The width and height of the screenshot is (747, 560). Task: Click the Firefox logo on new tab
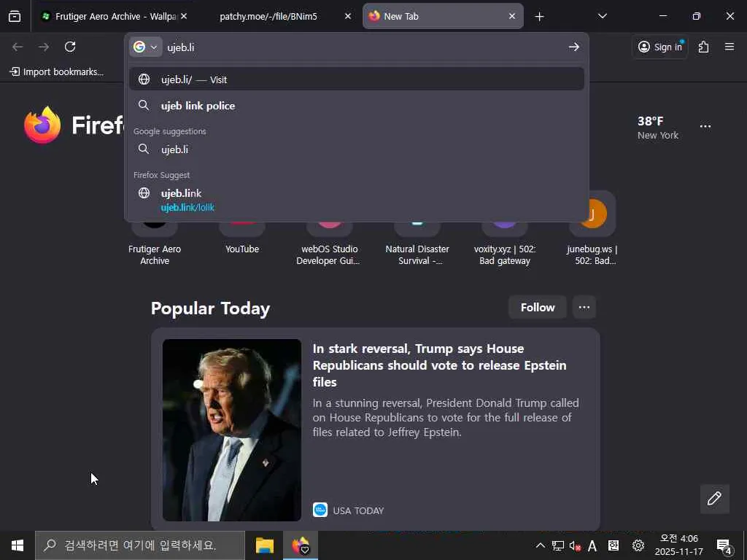pos(42,125)
